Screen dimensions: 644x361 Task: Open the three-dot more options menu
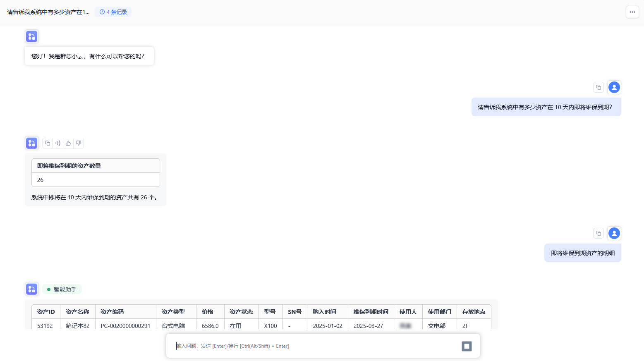632,12
